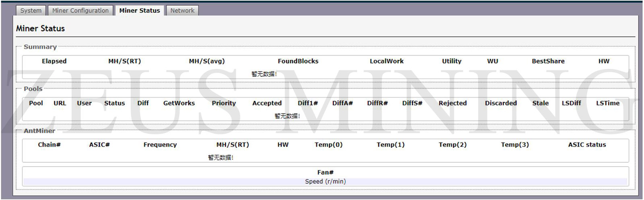This screenshot has height=200, width=644.
Task: Click the Chain# column header
Action: (x=49, y=145)
